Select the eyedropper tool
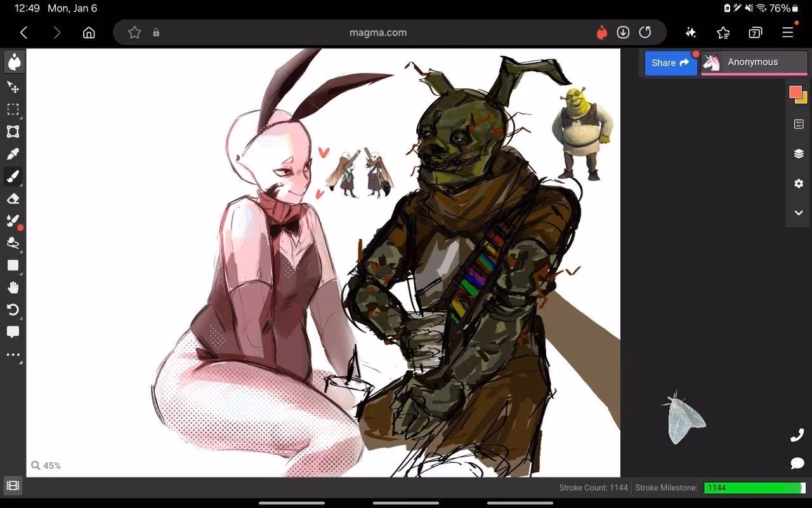Image resolution: width=812 pixels, height=508 pixels. 13,154
